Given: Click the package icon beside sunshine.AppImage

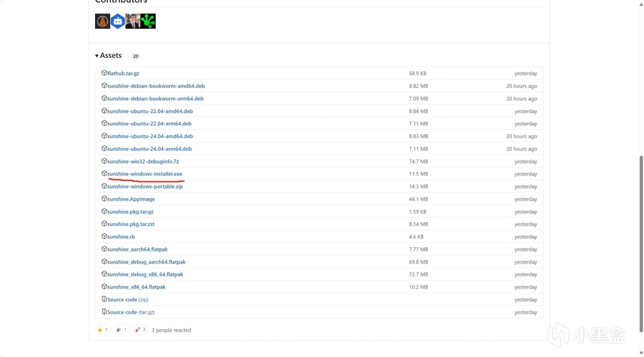Looking at the screenshot, I should [104, 199].
